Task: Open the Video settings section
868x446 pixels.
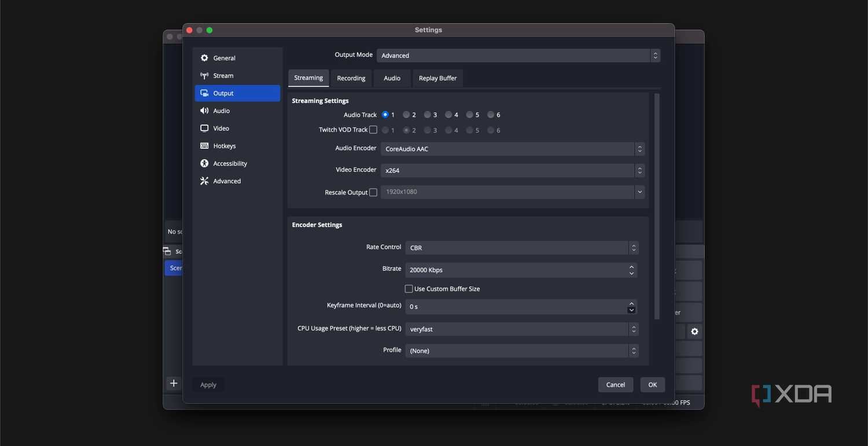Action: 237,128
